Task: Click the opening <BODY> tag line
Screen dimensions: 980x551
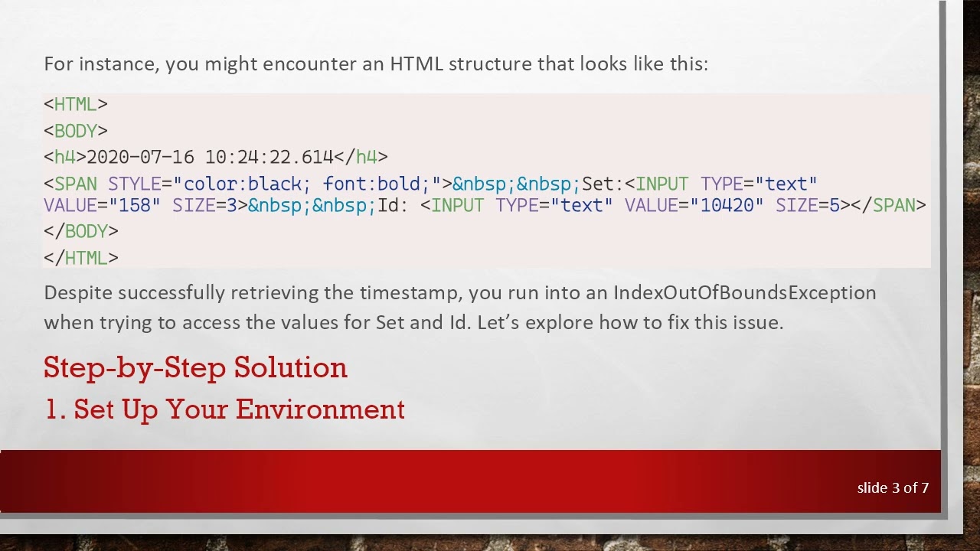Action: [76, 131]
